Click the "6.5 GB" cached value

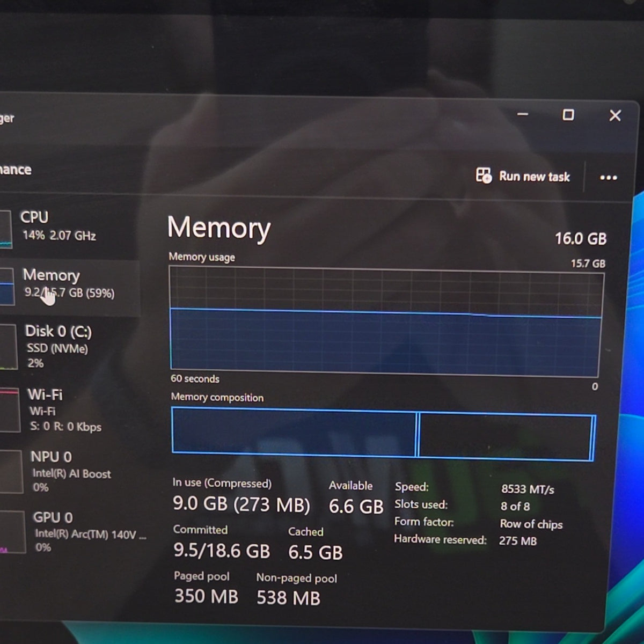315,552
